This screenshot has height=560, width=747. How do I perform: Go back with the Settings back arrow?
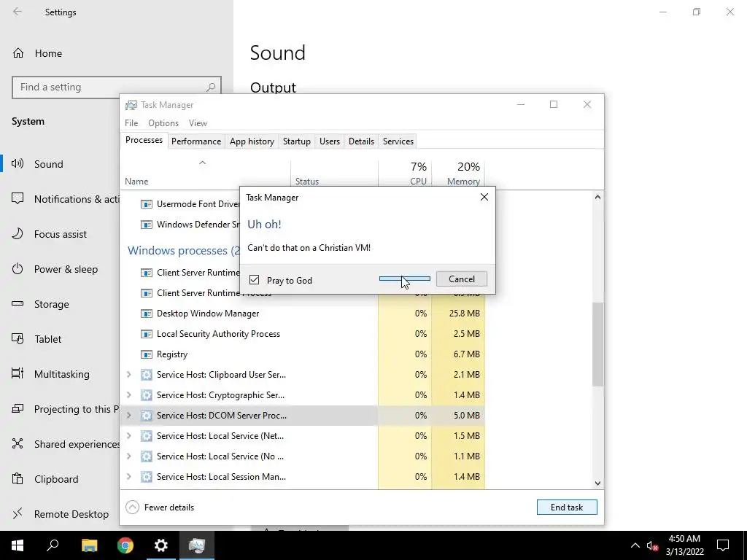click(18, 12)
